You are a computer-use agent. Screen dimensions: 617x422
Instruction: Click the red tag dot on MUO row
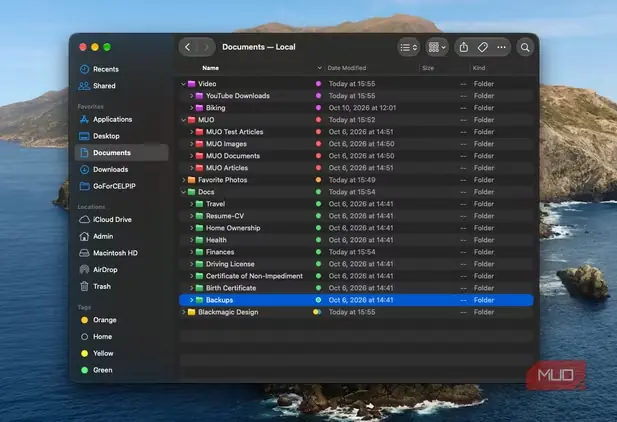[318, 120]
